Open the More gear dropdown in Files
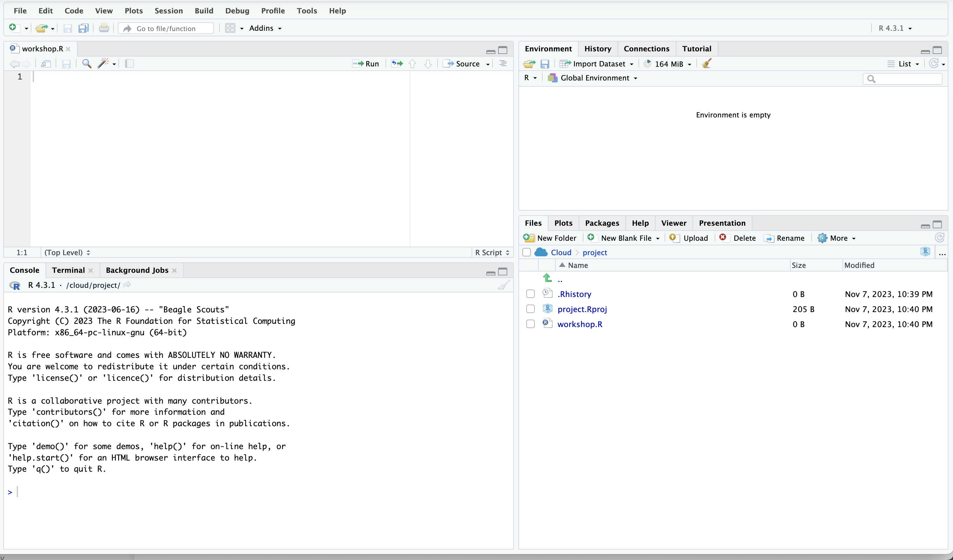Viewport: 953px width, 560px height. [836, 238]
